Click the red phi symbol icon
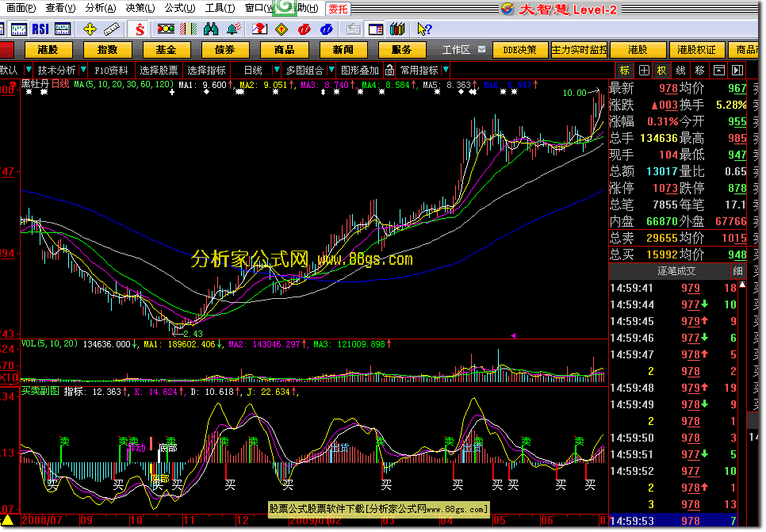Screen dimensions: 766x532 click(x=304, y=29)
